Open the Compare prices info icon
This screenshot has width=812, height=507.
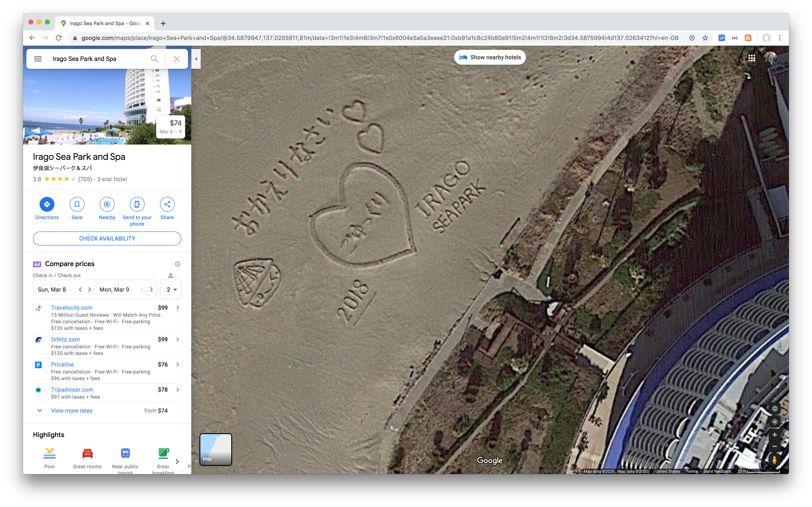pos(177,264)
